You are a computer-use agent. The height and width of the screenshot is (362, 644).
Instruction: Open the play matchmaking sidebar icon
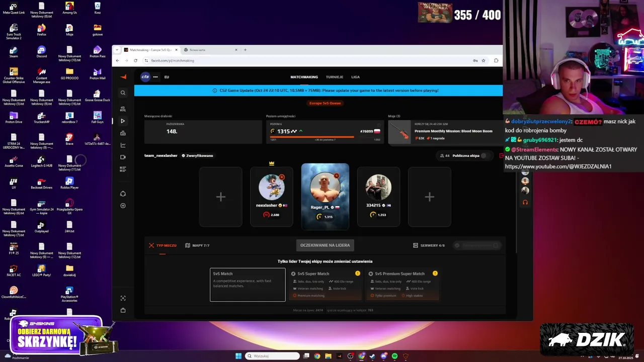[x=123, y=121]
